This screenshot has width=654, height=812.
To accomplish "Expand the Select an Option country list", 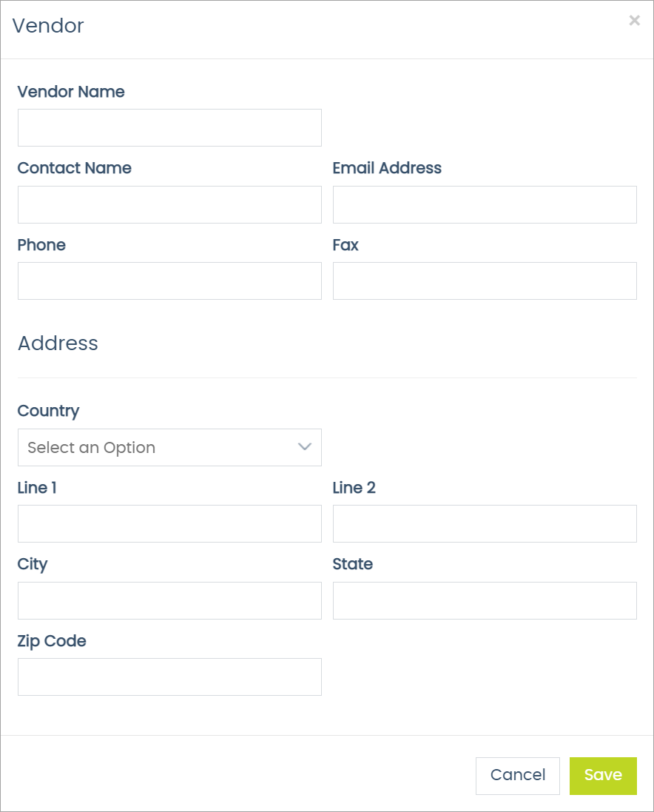I will 169,447.
